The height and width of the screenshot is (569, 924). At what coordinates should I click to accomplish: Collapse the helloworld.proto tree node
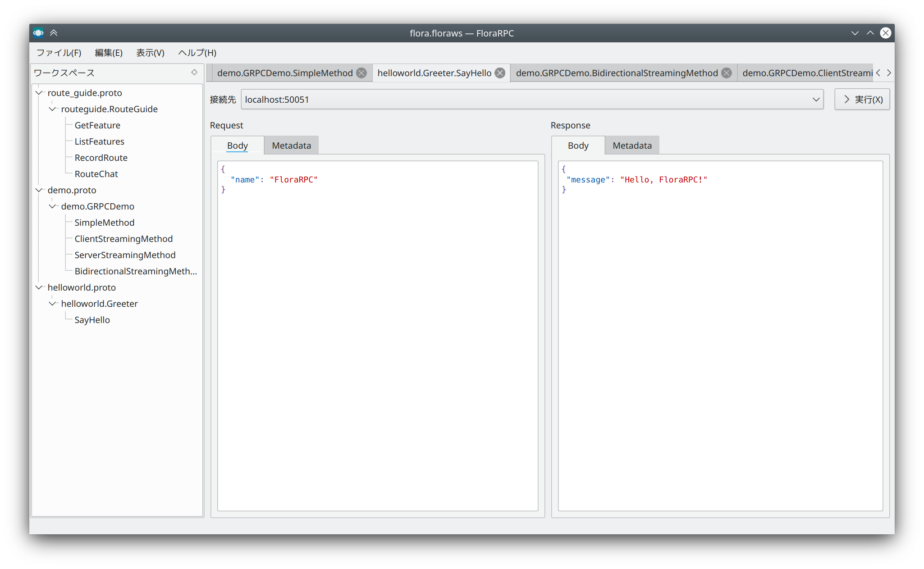[39, 287]
